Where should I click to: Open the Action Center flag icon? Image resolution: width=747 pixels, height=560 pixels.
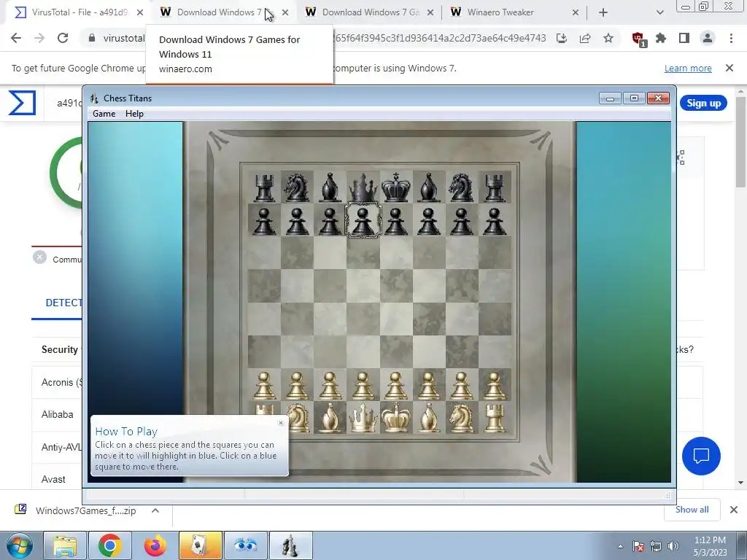click(x=638, y=546)
